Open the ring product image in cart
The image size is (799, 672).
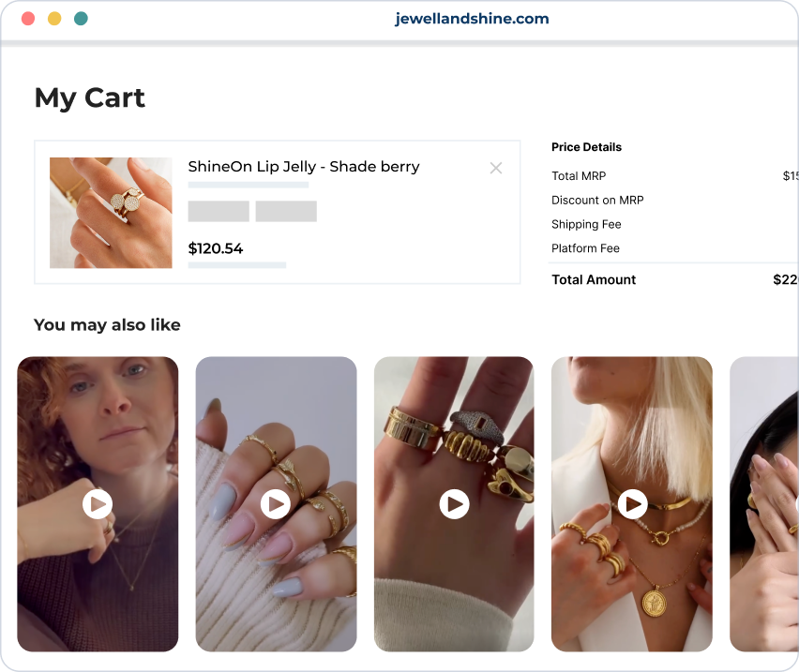111,213
